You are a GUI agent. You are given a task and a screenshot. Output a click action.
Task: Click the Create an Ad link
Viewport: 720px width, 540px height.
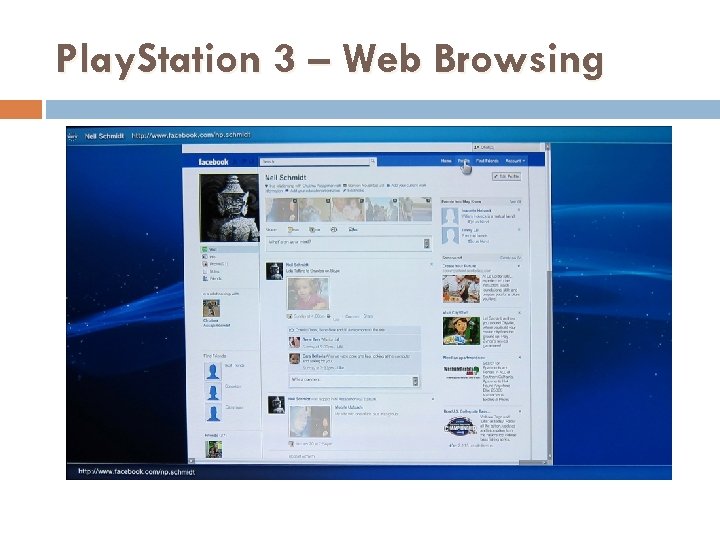click(511, 258)
